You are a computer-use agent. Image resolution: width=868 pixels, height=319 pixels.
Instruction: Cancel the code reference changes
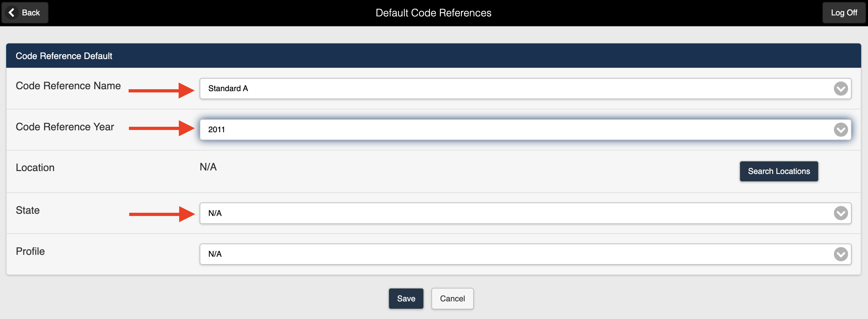[x=452, y=298]
